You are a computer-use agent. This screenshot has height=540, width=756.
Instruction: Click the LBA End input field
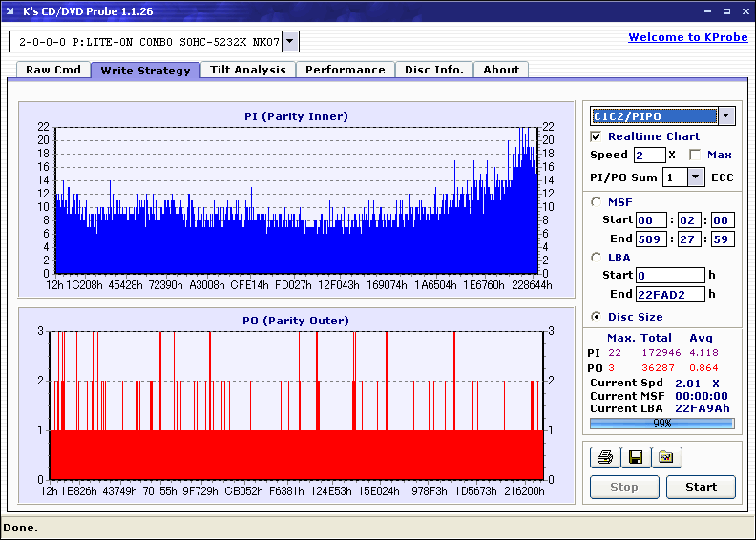tap(670, 294)
